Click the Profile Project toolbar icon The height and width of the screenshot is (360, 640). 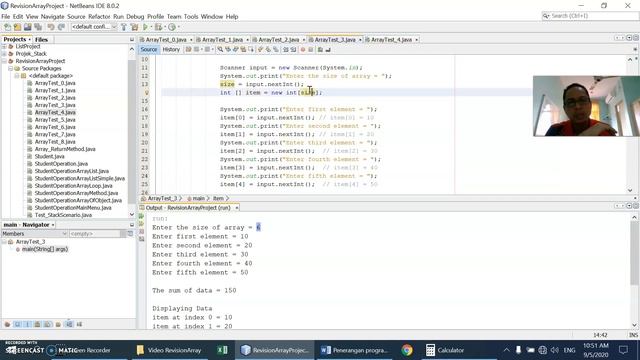click(x=171, y=27)
